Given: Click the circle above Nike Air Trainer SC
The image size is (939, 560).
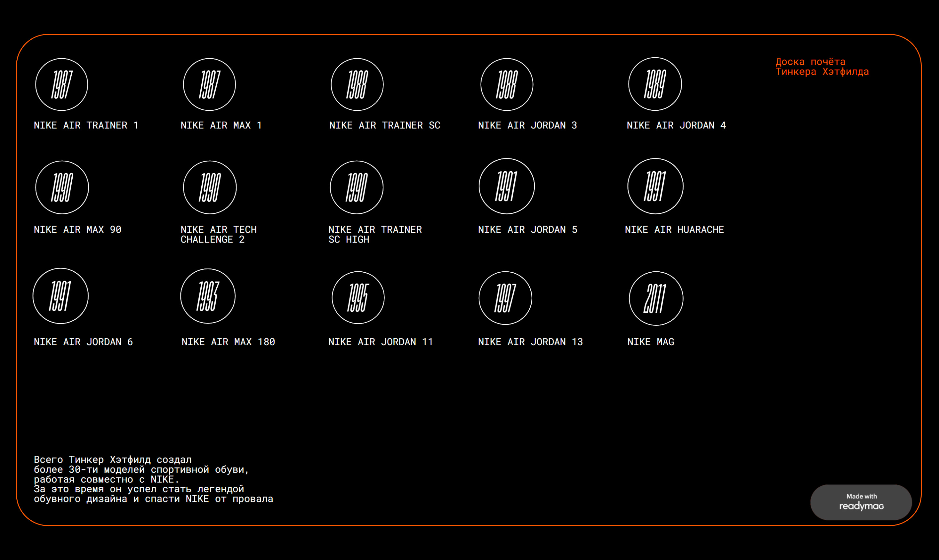Looking at the screenshot, I should point(357,84).
